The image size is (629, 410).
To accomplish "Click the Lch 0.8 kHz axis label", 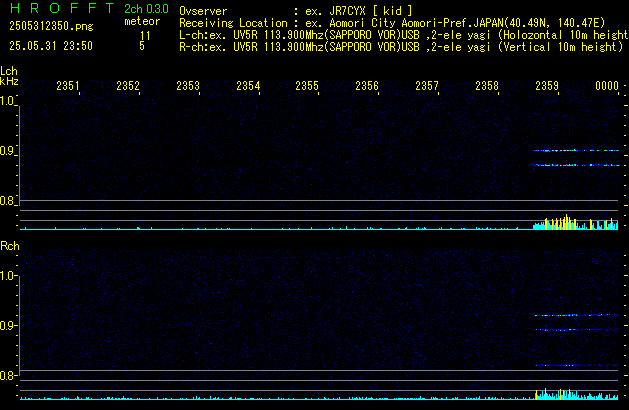I will tap(7, 201).
